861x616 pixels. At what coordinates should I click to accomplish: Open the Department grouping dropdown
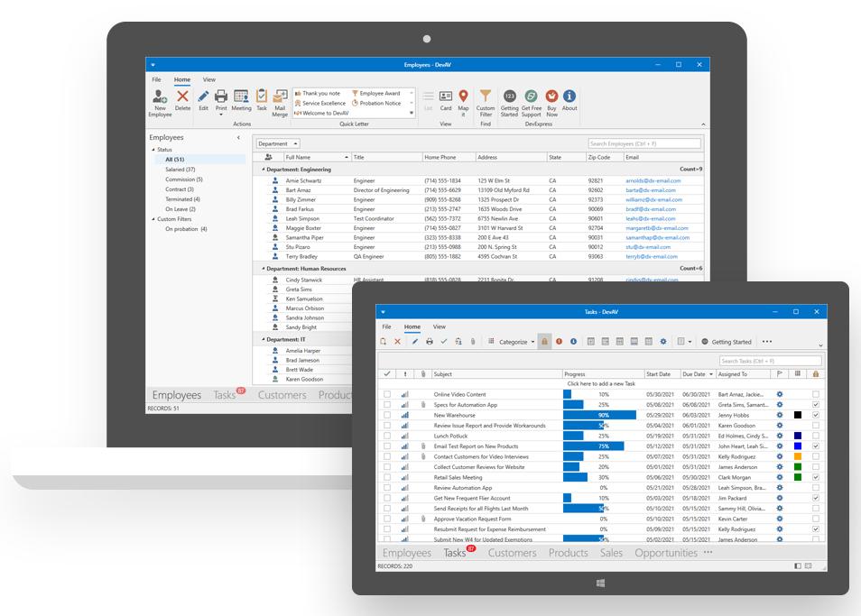(278, 143)
